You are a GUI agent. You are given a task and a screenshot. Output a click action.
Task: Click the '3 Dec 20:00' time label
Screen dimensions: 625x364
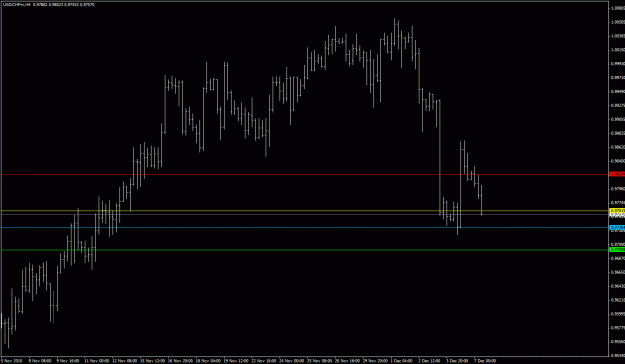(x=458, y=360)
